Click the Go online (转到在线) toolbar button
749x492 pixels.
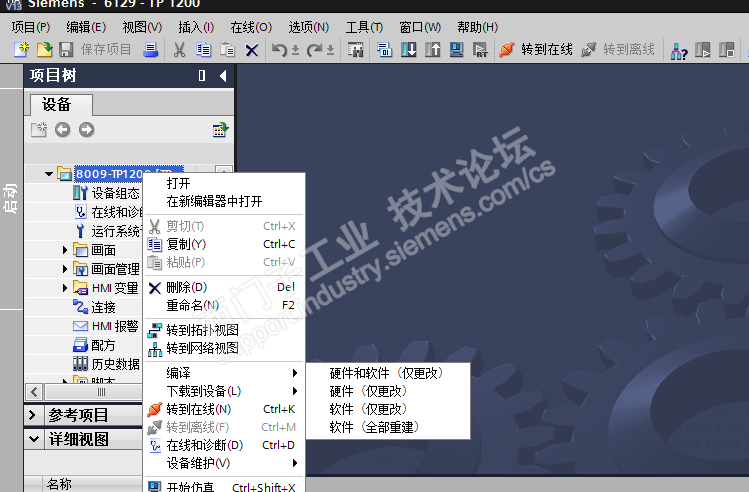tap(535, 49)
